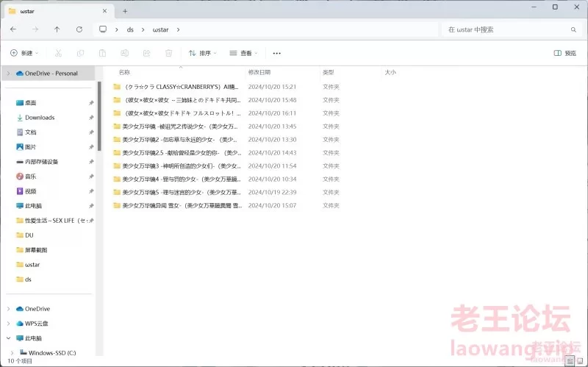Refresh the ωstar folder view
The width and height of the screenshot is (588, 367).
79,29
